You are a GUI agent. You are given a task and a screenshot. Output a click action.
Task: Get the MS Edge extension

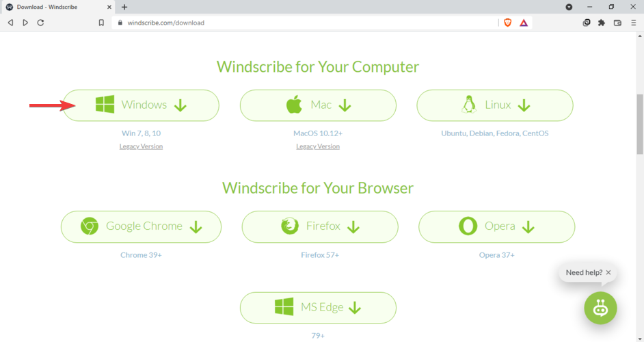click(x=318, y=308)
